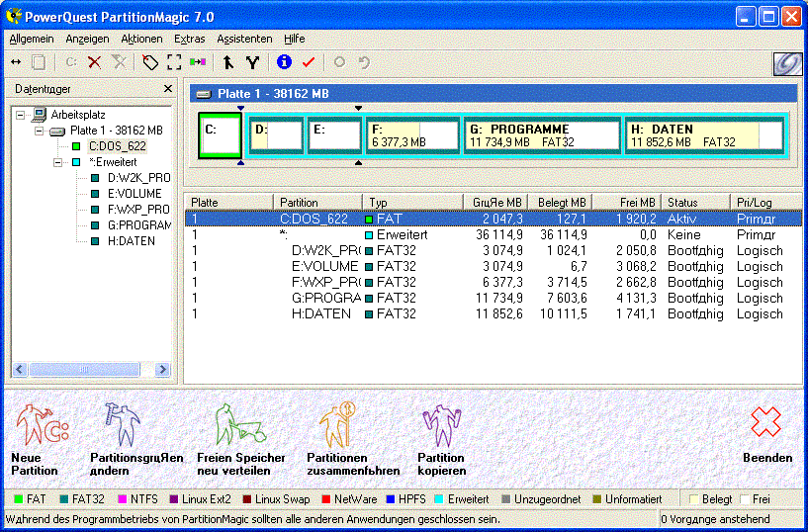Launch Freien Speicher neu verteilen wizard
This screenshot has width=808, height=532.
(240, 439)
